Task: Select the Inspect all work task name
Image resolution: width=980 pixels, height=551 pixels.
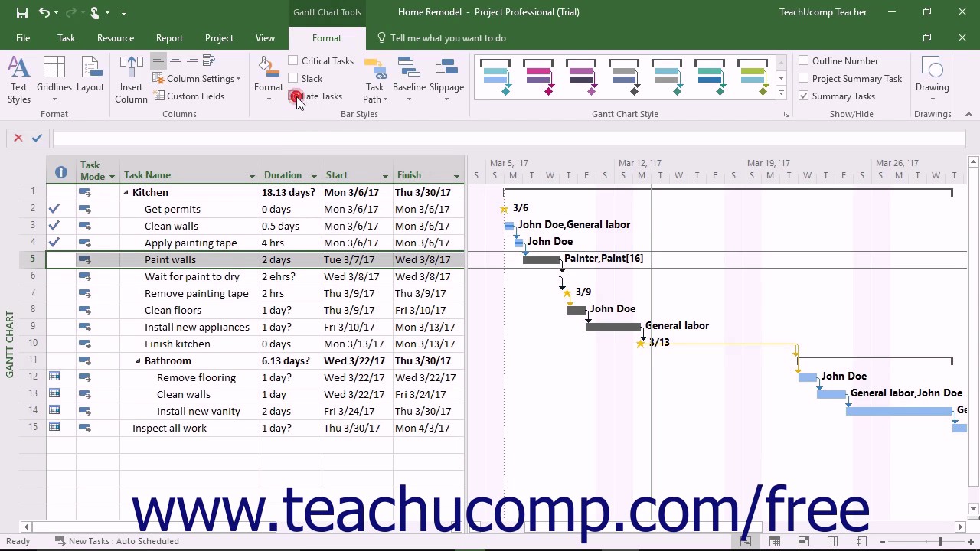Action: point(169,428)
